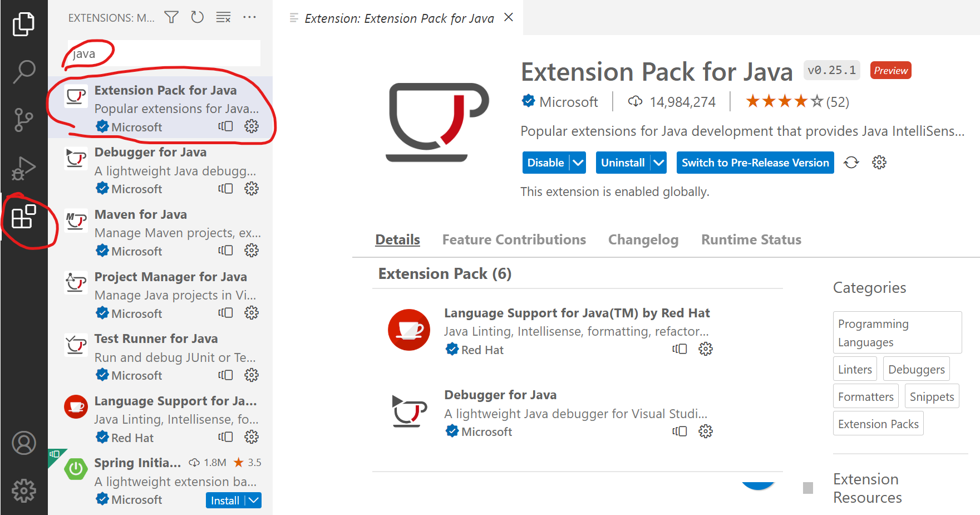Open Language Support for Java(TM) by Red Hat pack entry
The image size is (980, 515).
pyautogui.click(x=577, y=313)
